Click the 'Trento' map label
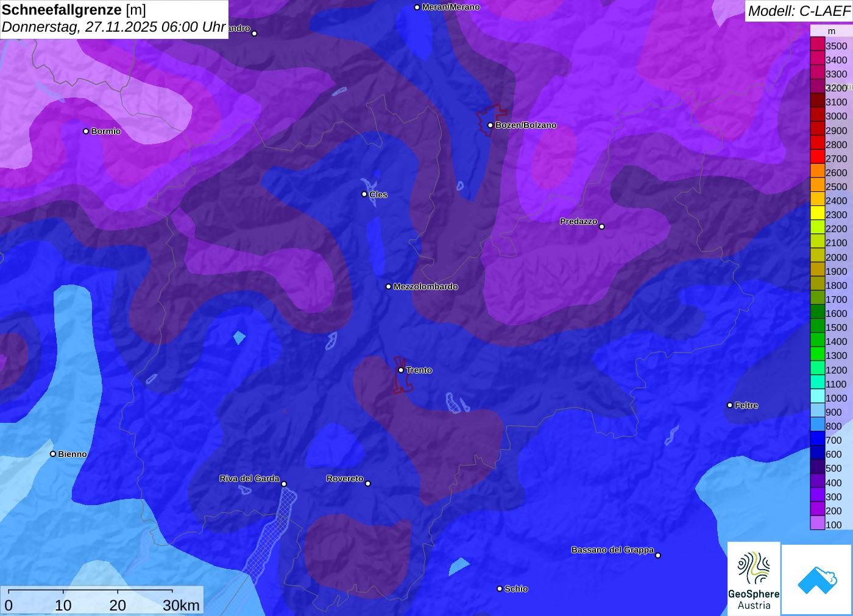This screenshot has height=616, width=853. [x=419, y=370]
